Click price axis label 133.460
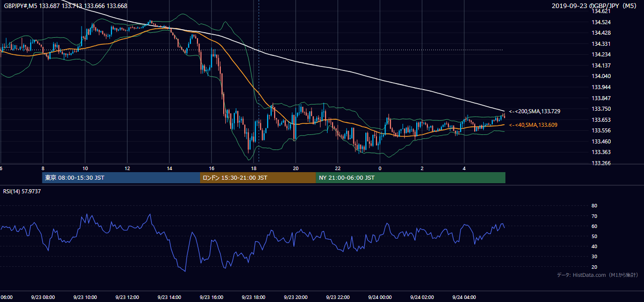 pyautogui.click(x=601, y=141)
